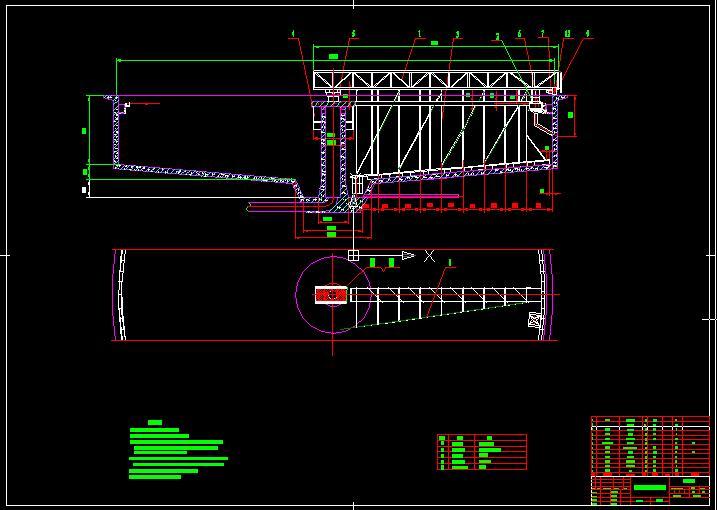The width and height of the screenshot is (717, 510).
Task: Select the red hatched center block in plan view
Action: [332, 294]
